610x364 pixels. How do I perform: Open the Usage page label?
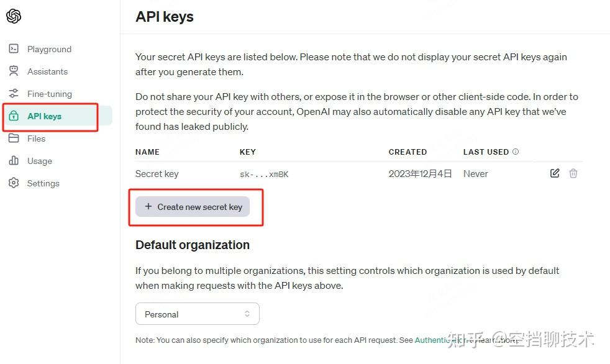pyautogui.click(x=40, y=161)
